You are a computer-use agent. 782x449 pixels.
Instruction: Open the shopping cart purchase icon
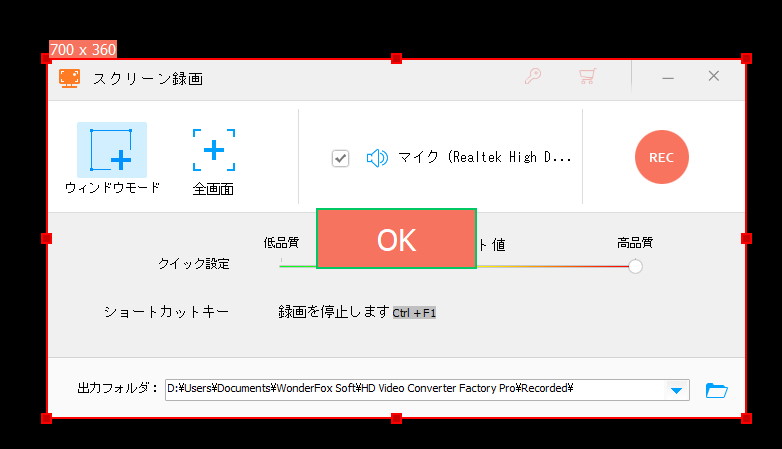pos(587,76)
